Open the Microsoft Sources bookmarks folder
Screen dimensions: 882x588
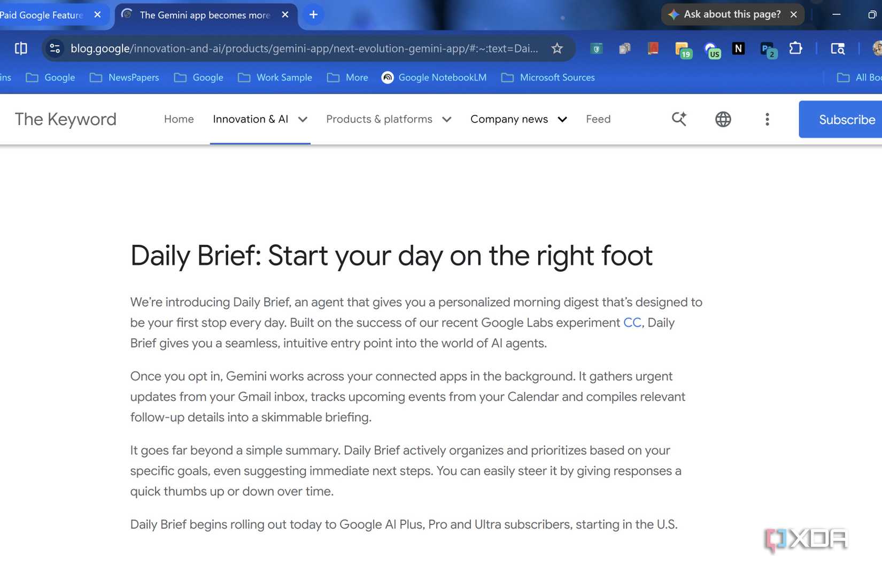pos(548,78)
